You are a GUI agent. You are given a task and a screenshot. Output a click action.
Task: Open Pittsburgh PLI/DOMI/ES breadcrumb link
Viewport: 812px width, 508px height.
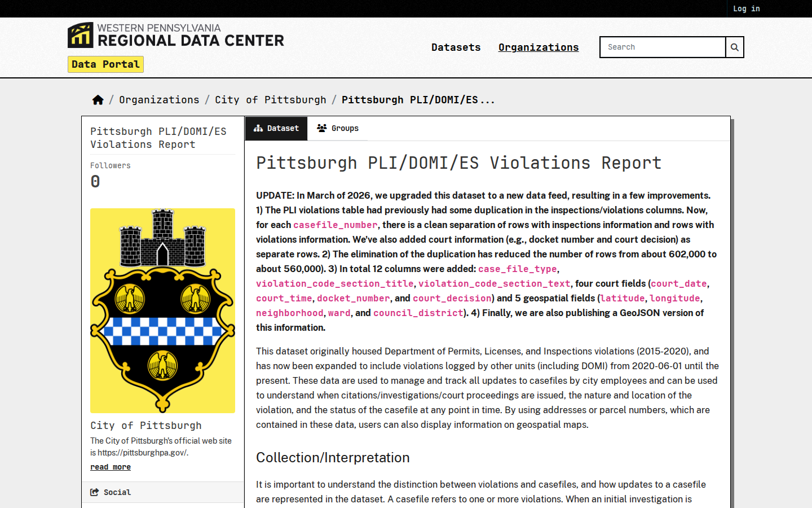click(x=418, y=100)
